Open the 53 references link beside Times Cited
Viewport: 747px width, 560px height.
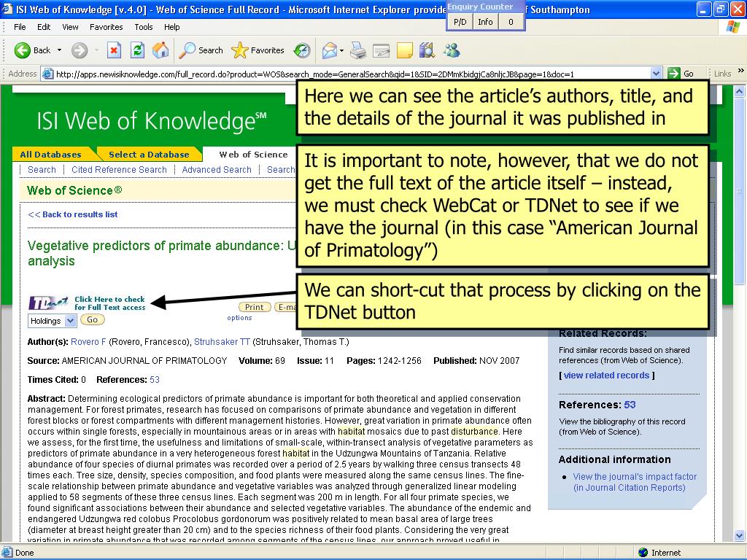(155, 379)
